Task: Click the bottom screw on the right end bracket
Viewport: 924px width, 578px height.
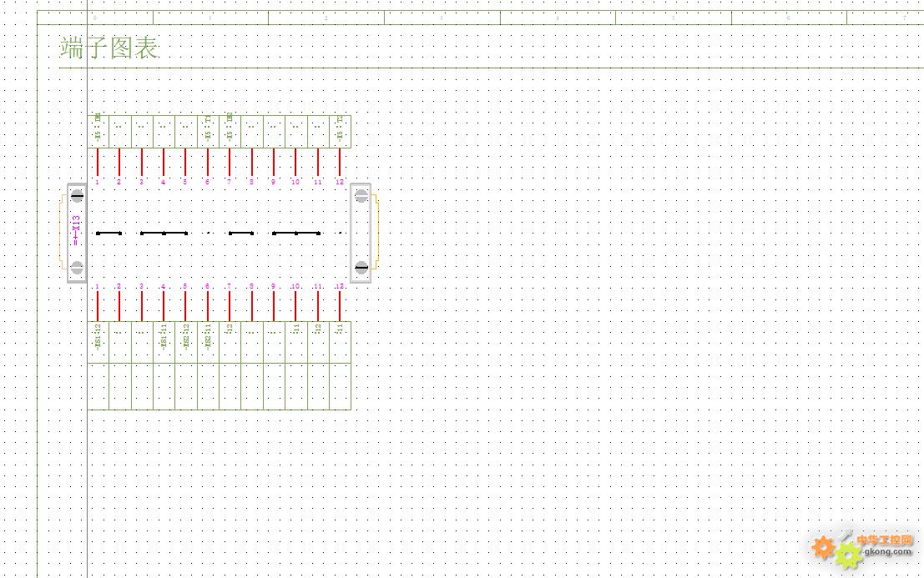Action: [361, 268]
